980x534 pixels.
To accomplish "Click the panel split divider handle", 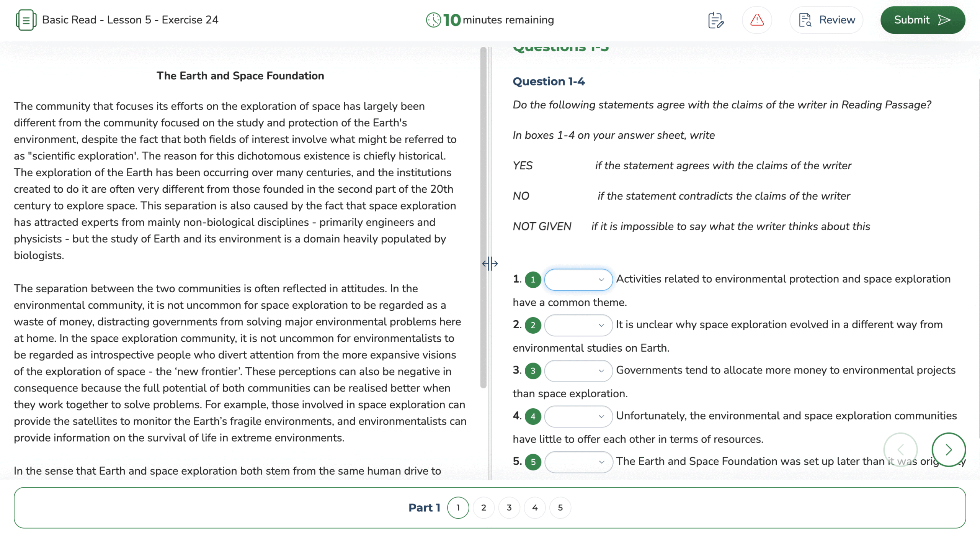I will (490, 264).
